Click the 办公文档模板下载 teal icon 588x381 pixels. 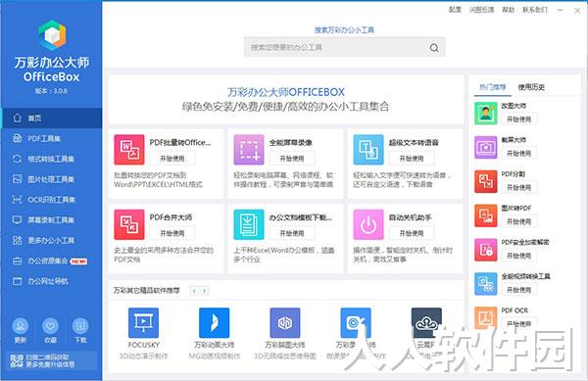coord(249,224)
